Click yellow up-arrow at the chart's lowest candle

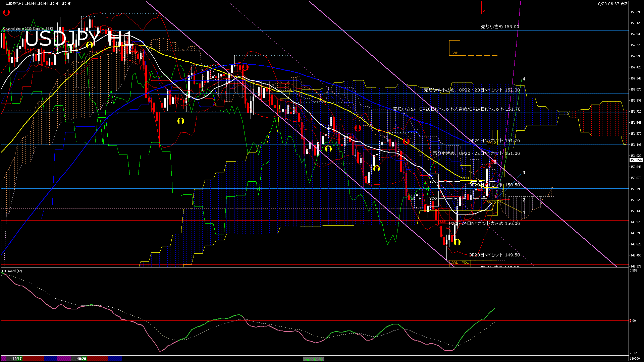457,242
